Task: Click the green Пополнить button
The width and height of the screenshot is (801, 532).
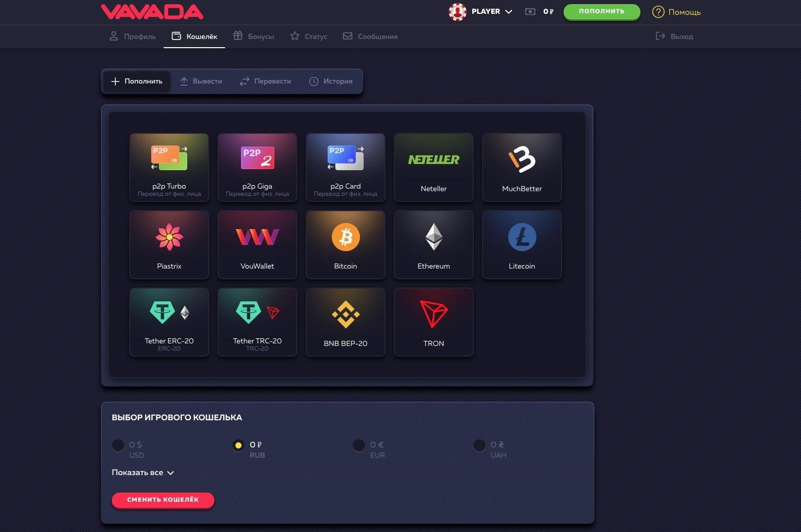Action: (602, 11)
